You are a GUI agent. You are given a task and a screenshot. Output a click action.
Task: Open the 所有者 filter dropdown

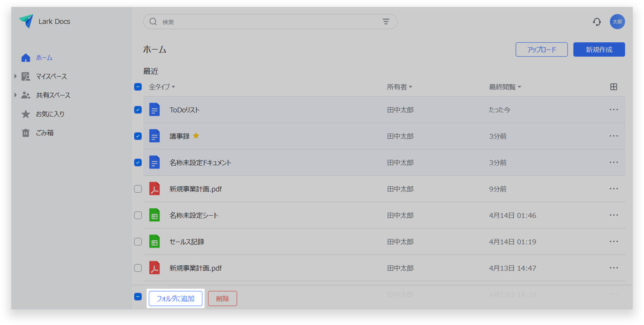coord(399,87)
